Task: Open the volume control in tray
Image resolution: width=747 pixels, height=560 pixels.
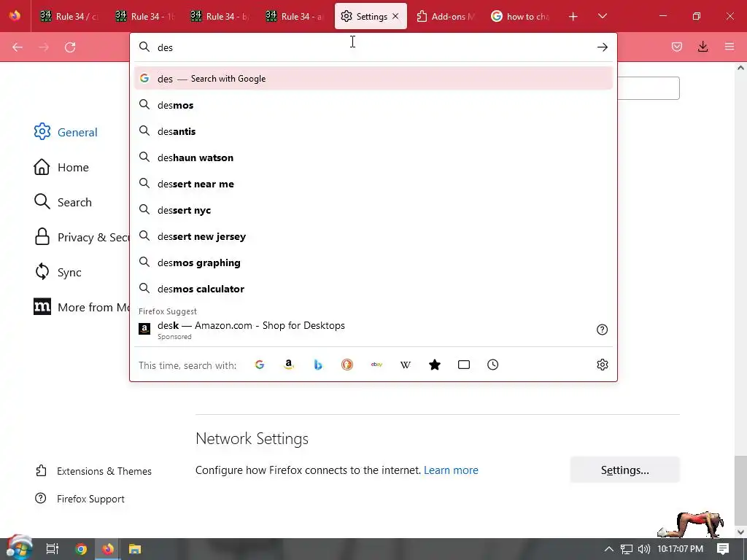Action: tap(643, 549)
